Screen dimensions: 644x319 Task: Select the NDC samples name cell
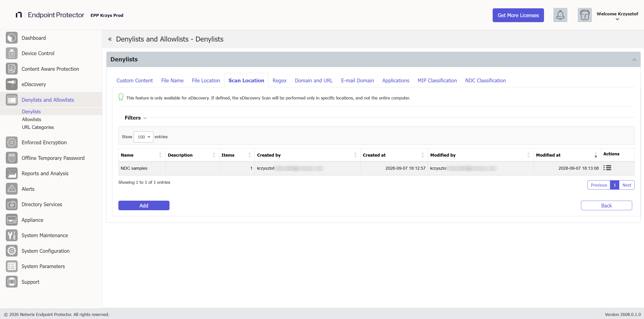(142, 168)
